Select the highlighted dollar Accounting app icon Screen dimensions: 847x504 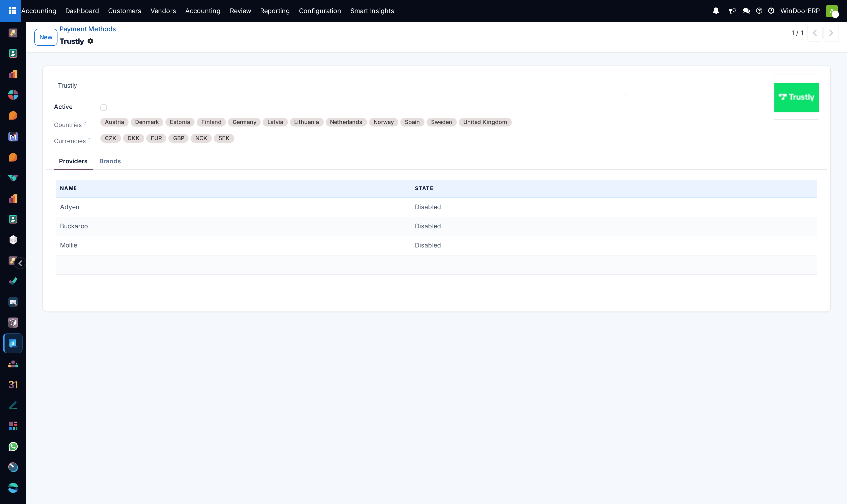coord(13,343)
